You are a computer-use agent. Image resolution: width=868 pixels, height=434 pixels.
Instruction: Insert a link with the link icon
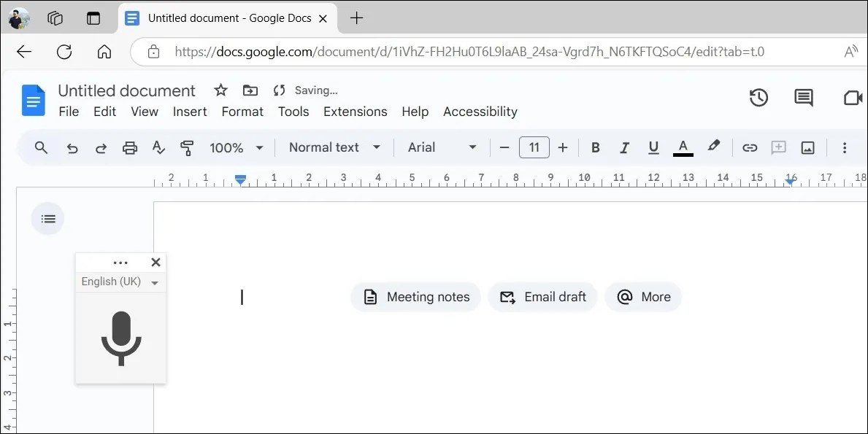point(750,147)
